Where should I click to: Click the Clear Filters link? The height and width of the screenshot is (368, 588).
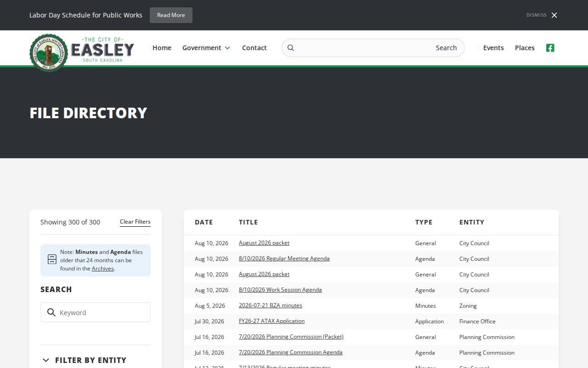point(135,222)
